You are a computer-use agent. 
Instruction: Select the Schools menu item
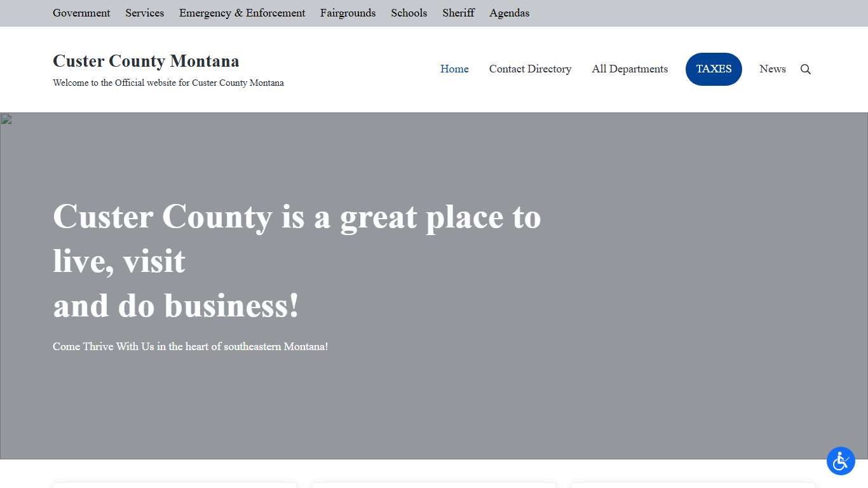pyautogui.click(x=409, y=13)
